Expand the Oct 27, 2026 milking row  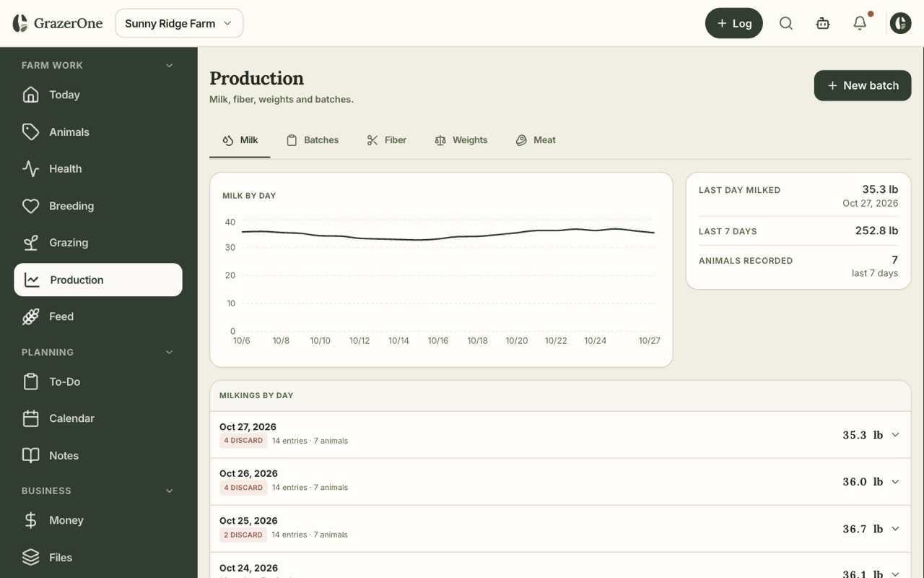(560, 435)
